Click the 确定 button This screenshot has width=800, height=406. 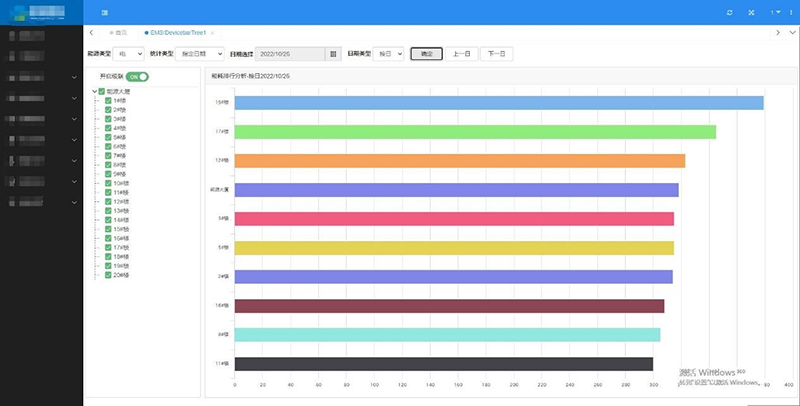[426, 54]
